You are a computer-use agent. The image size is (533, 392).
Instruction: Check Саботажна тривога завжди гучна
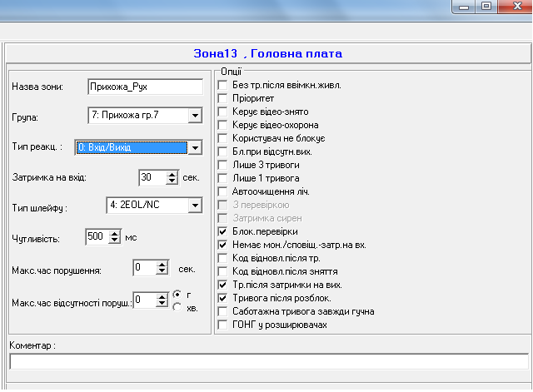point(222,311)
